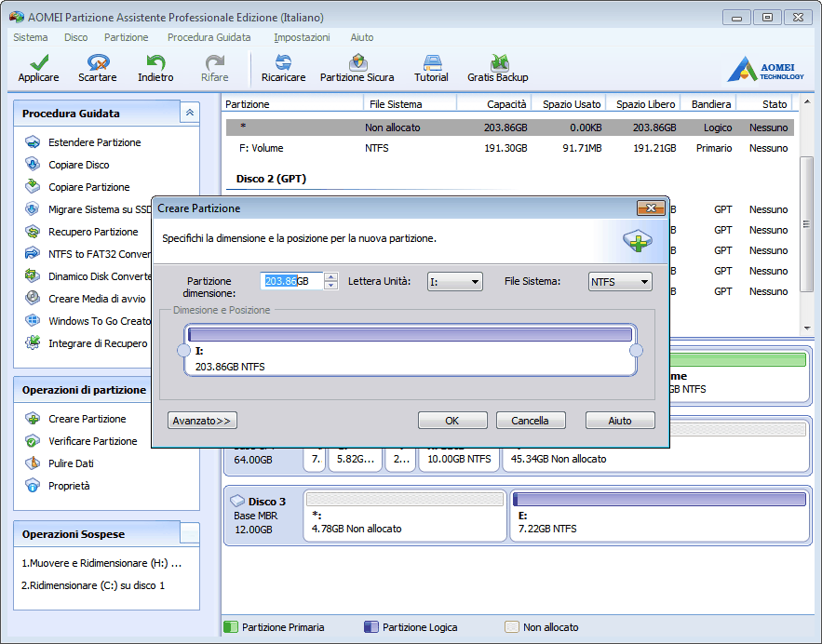Viewport: 822px width, 644px height.
Task: Click the NTFS to FAT32 Converter icon
Action: click(33, 254)
